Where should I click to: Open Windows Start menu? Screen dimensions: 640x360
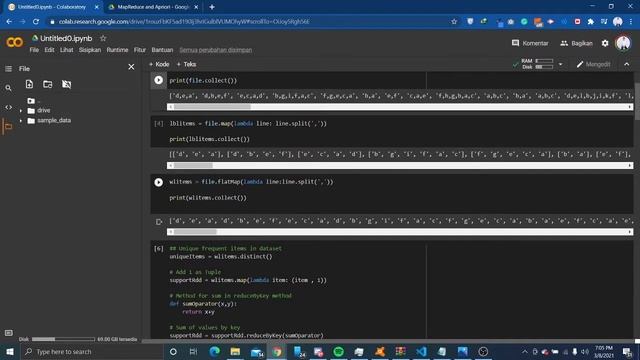(10, 351)
